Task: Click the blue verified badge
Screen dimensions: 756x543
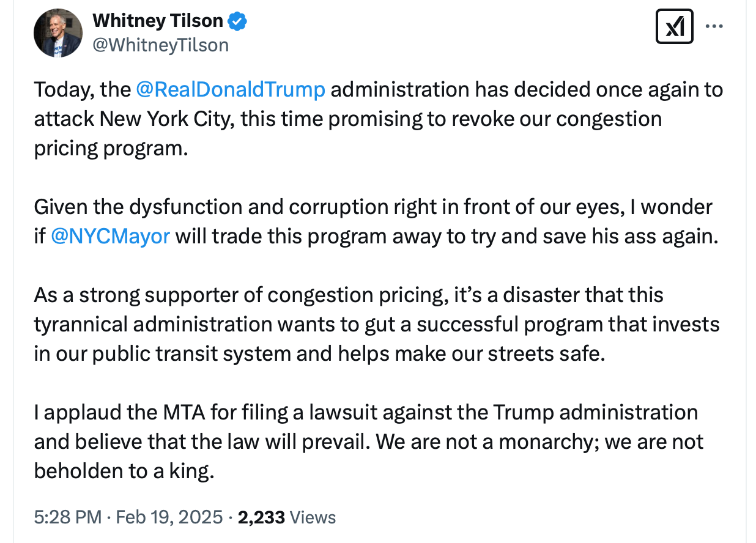Action: (x=237, y=21)
